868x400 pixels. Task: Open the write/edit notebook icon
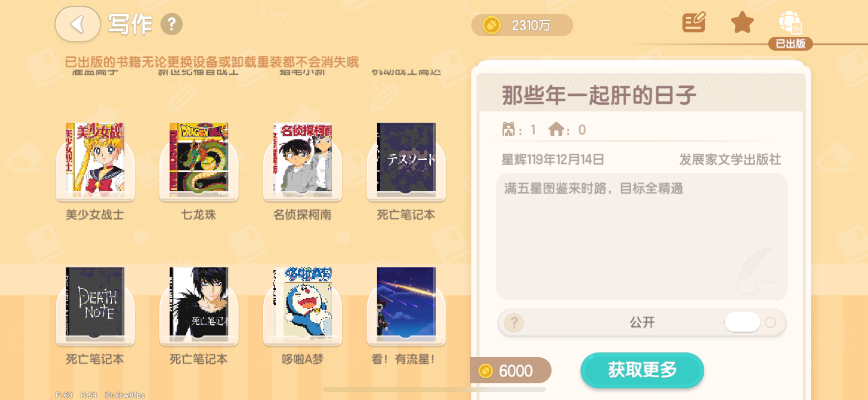tap(694, 22)
